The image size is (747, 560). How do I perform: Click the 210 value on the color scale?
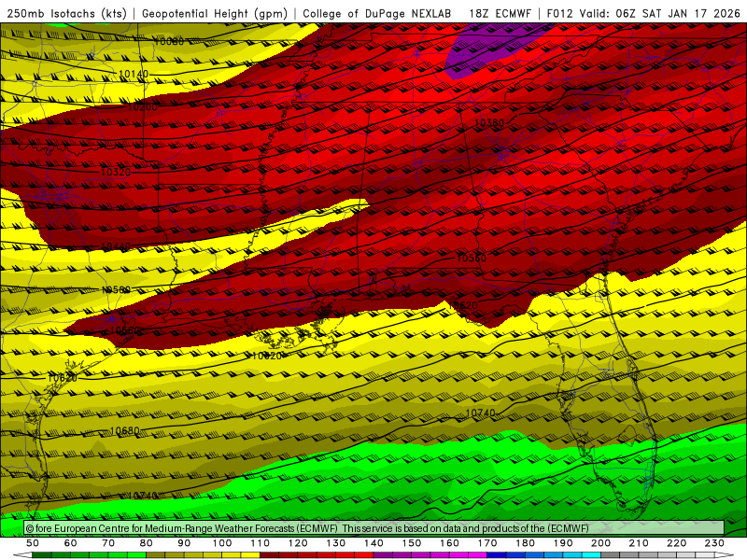click(639, 543)
